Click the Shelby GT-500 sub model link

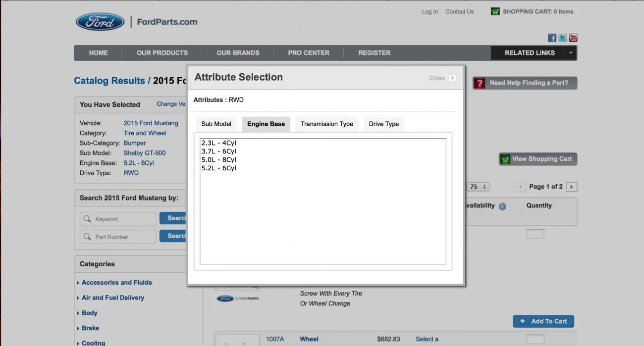point(145,153)
